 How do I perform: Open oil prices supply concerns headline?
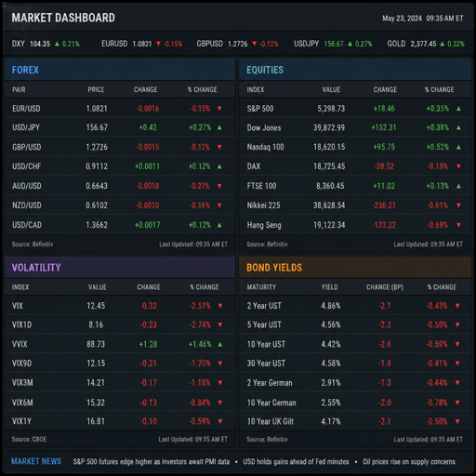(409, 462)
